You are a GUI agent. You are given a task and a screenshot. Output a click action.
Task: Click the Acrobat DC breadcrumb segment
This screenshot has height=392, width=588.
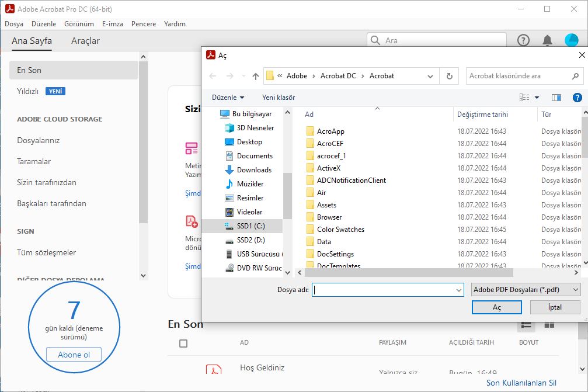[x=338, y=76]
